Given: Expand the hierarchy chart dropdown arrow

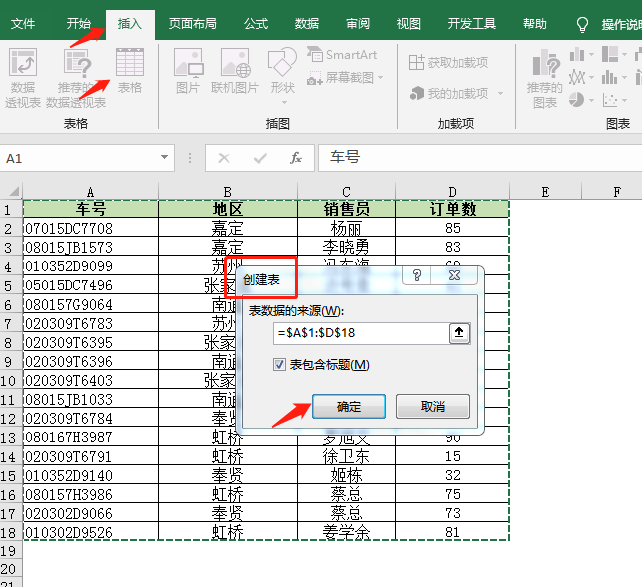Looking at the screenshot, I should click(x=624, y=54).
